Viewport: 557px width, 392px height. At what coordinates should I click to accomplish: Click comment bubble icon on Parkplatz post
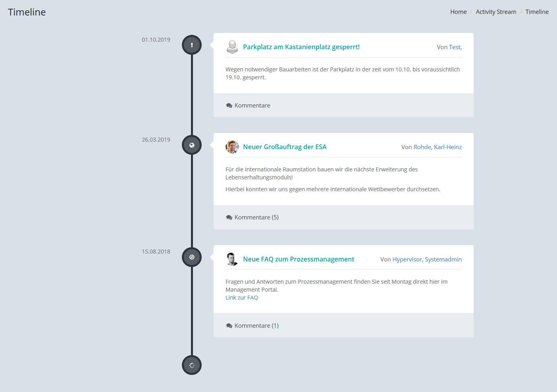[x=229, y=106]
